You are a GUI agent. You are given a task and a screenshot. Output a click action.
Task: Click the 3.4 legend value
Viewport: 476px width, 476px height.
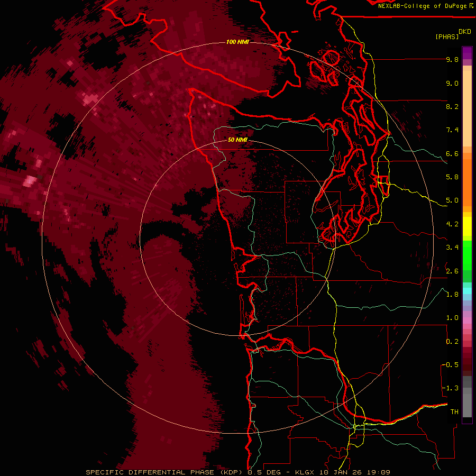(x=452, y=248)
